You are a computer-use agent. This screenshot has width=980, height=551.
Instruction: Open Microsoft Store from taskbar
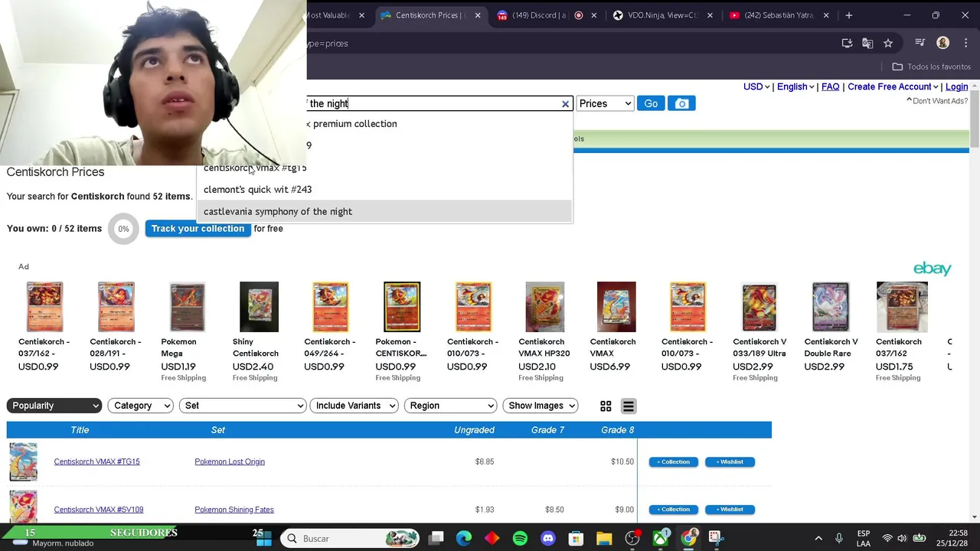tap(576, 539)
